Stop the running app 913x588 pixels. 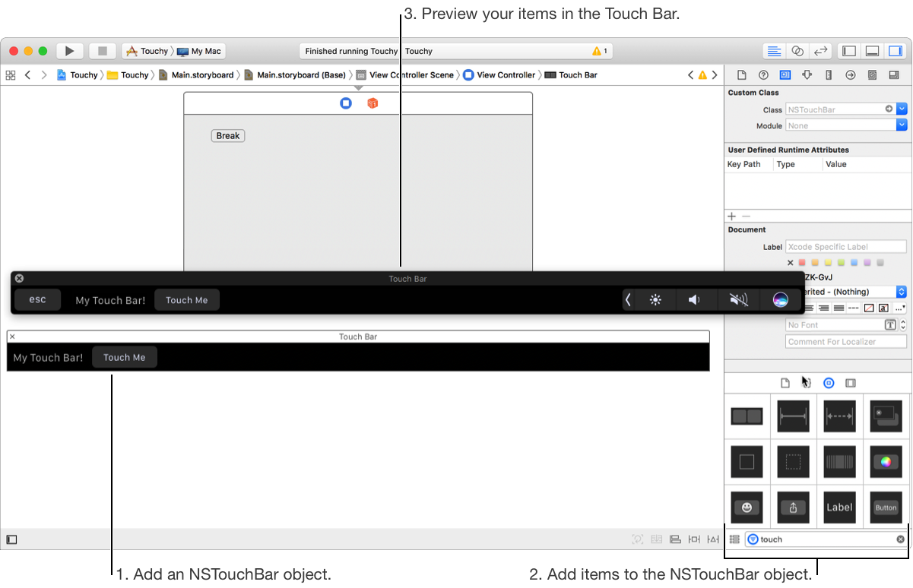coord(102,51)
